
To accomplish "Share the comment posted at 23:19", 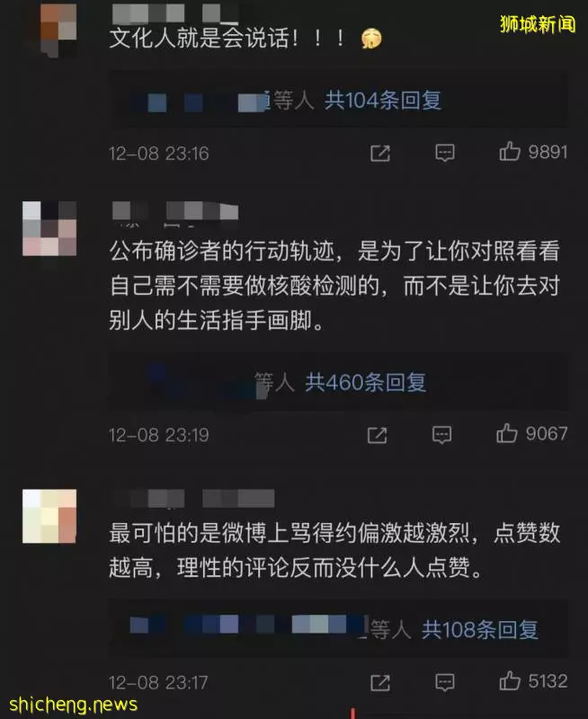I will (x=377, y=435).
